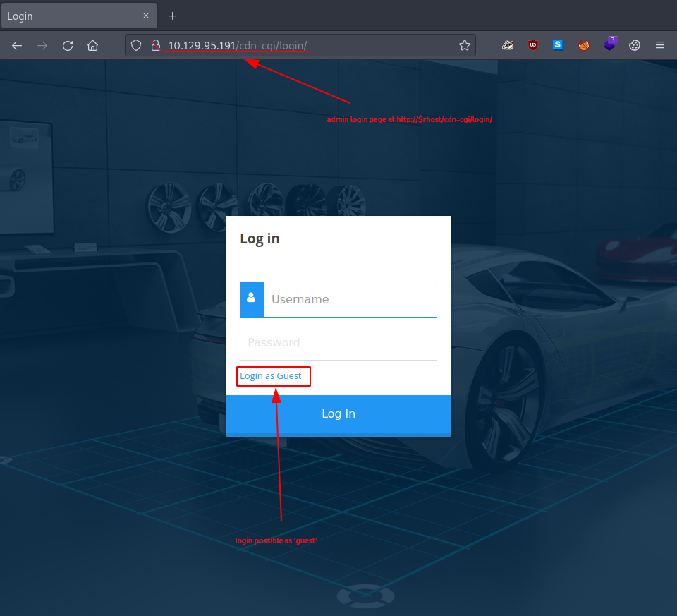677x616 pixels.
Task: Open the cookie manager extension
Action: click(635, 45)
